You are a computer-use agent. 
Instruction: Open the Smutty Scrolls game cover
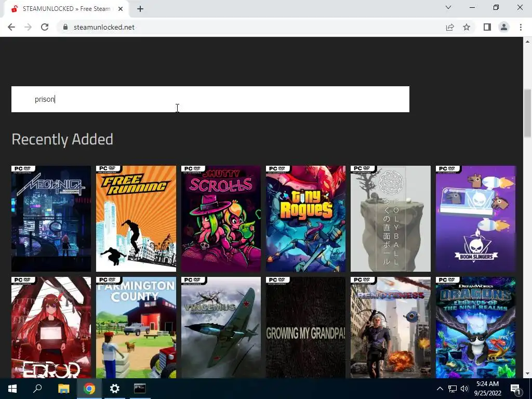click(221, 219)
